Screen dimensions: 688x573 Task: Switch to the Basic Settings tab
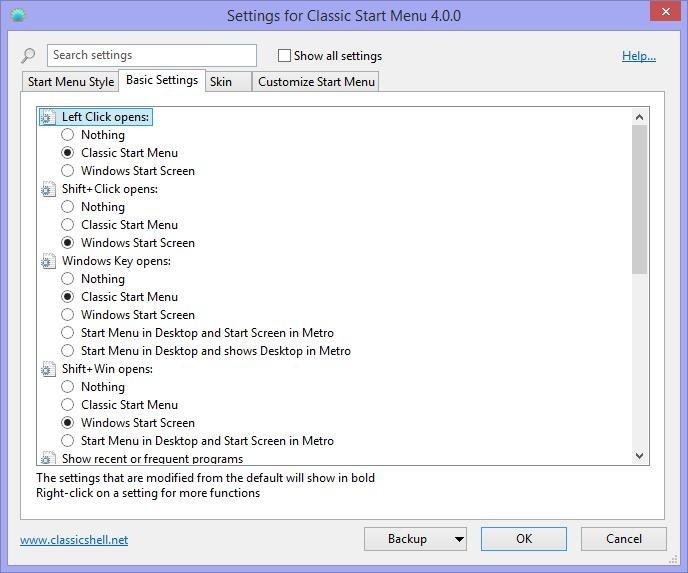[x=162, y=80]
